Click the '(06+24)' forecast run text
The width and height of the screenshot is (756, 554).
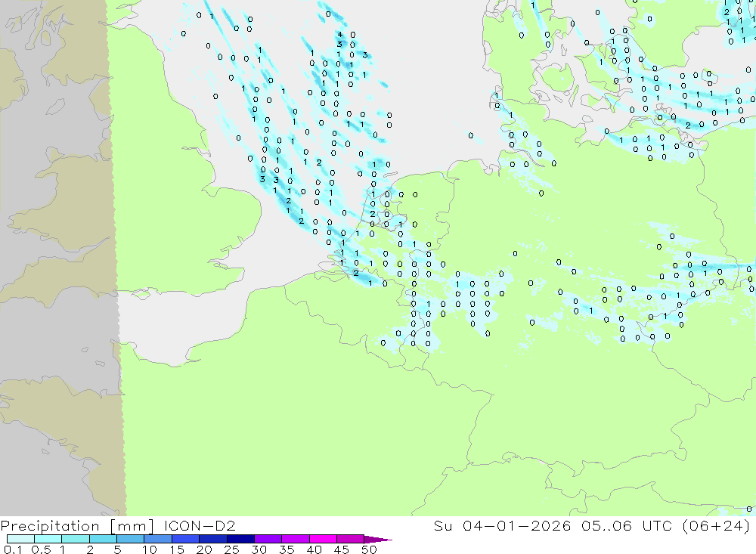[717, 526]
